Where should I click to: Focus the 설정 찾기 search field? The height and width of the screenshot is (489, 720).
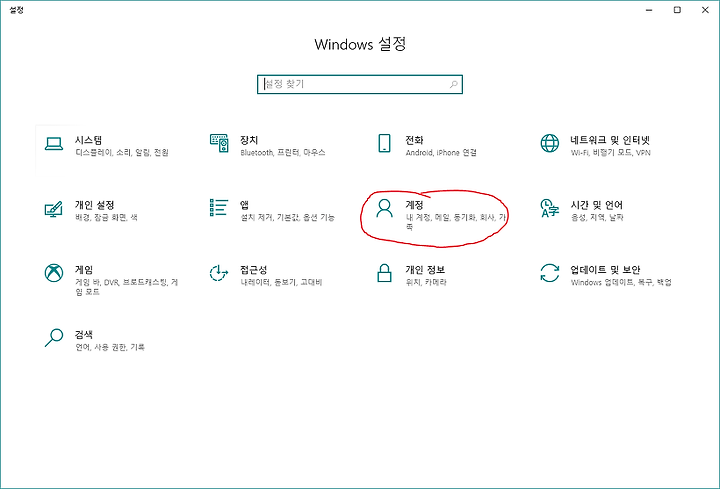(360, 84)
